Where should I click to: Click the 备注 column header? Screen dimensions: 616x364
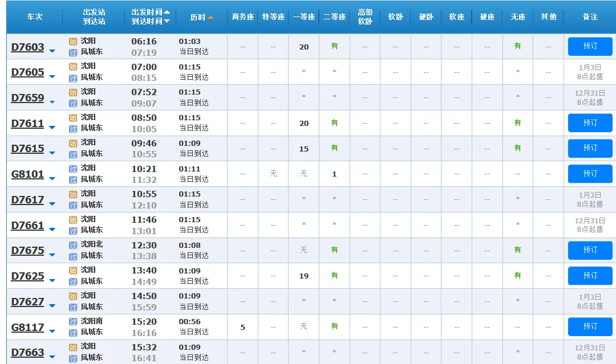pyautogui.click(x=590, y=17)
